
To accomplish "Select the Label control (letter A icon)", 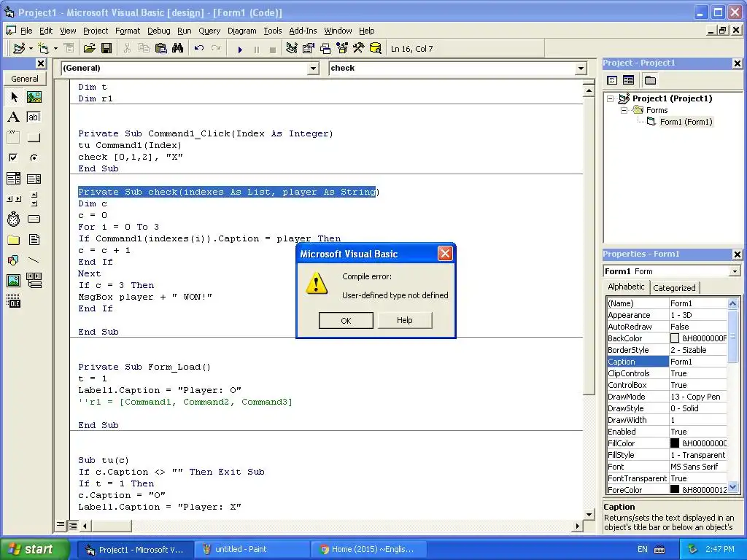I will (14, 117).
